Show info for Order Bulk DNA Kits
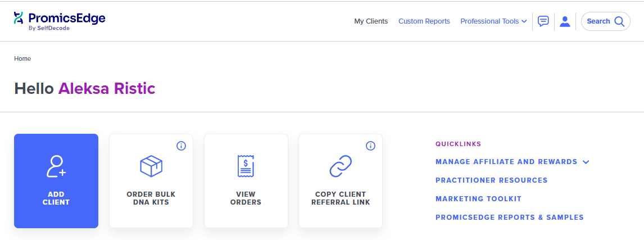The width and height of the screenshot is (644, 240). [181, 146]
